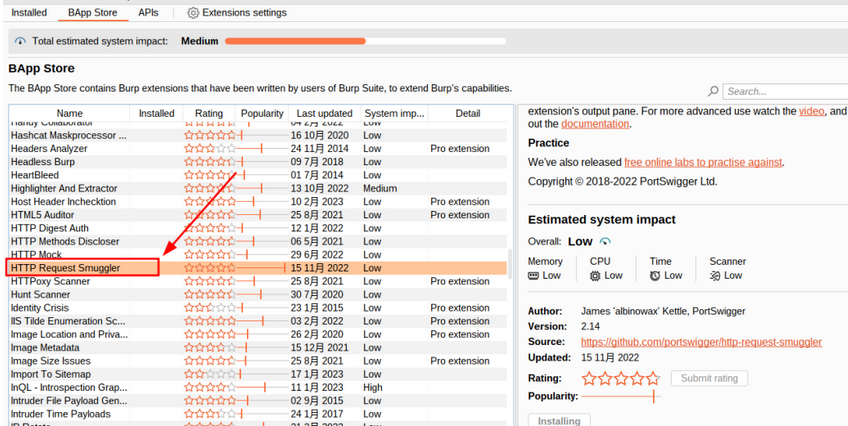The image size is (848, 426).
Task: Set rating to fifth star
Action: point(653,378)
